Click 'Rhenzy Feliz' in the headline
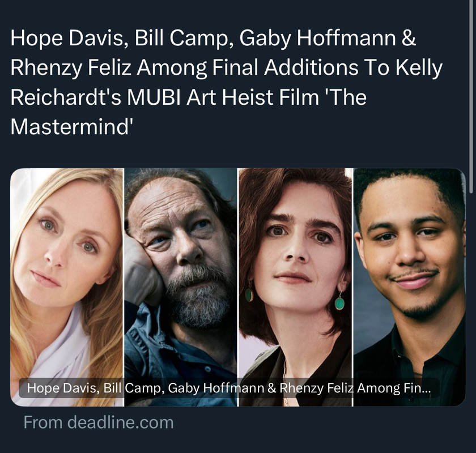This screenshot has height=453, width=476. (x=71, y=67)
